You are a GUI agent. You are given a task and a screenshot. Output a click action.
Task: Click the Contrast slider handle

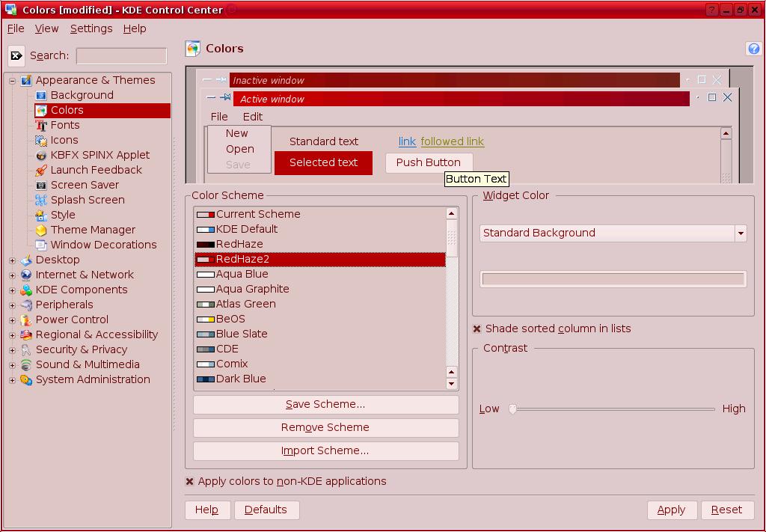[x=512, y=409]
